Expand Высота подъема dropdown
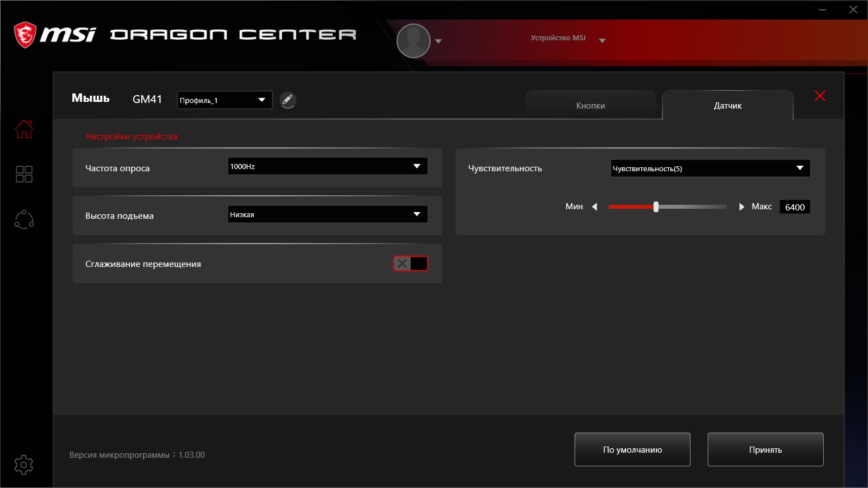 point(328,214)
